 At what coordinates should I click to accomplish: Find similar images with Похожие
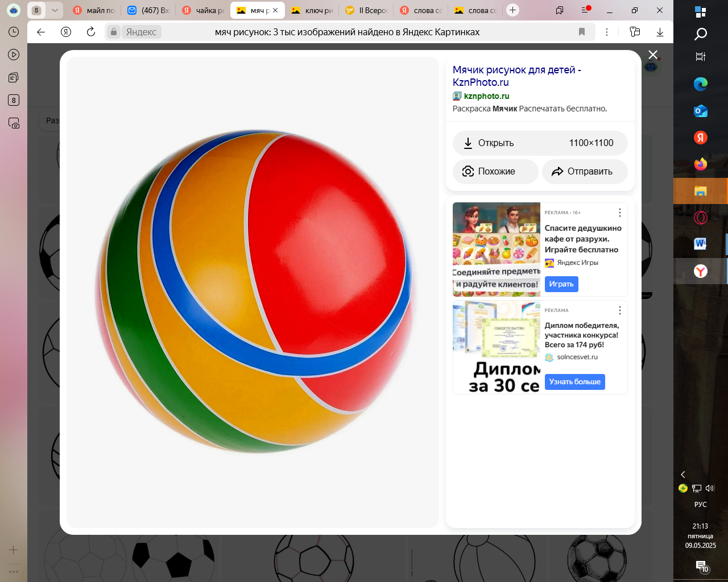(x=495, y=172)
